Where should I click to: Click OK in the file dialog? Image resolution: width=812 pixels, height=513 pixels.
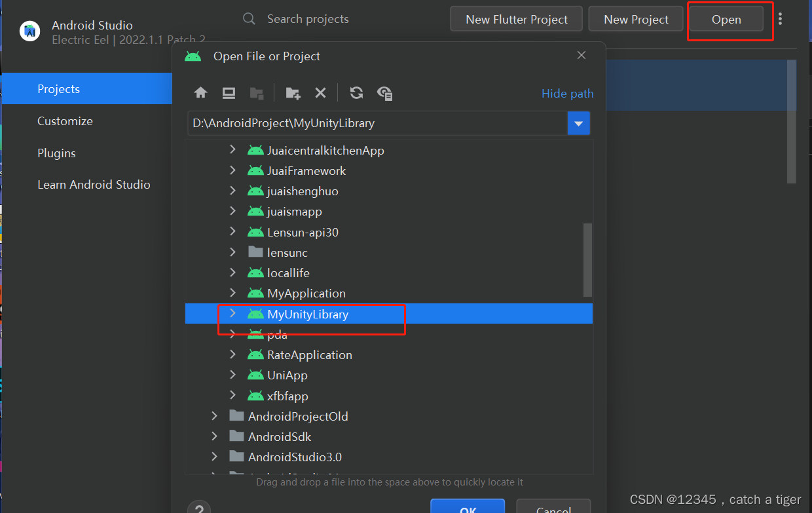click(x=468, y=506)
